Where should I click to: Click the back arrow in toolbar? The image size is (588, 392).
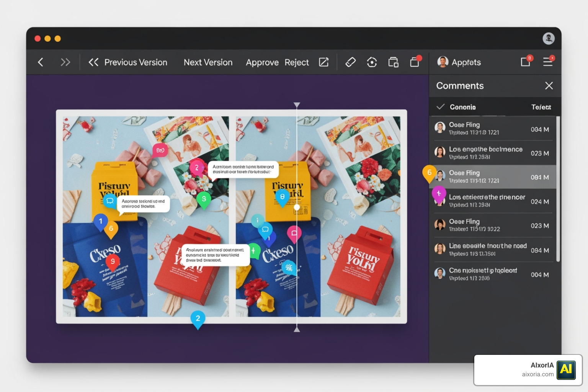41,62
